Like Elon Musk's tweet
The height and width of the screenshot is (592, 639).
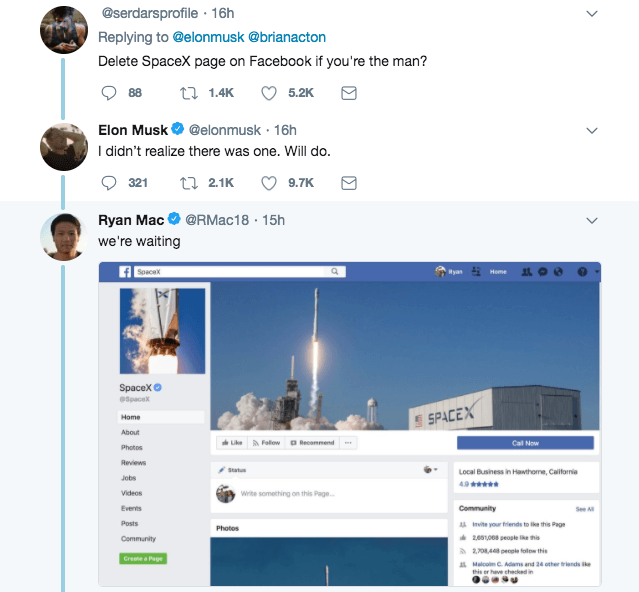(x=269, y=183)
